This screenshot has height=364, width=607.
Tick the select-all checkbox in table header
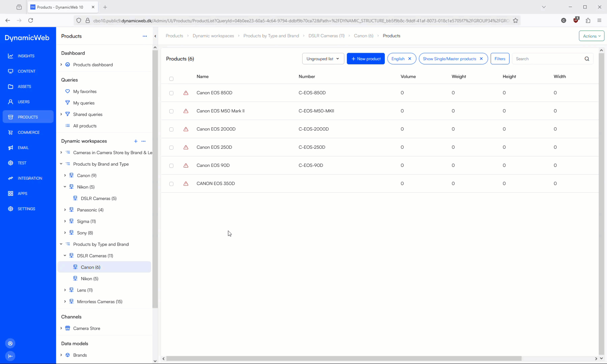(171, 79)
